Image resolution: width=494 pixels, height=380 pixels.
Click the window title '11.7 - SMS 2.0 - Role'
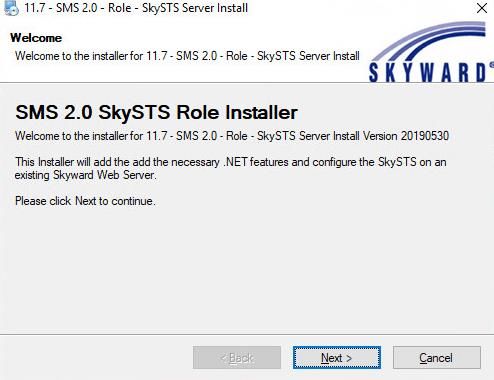pos(136,8)
